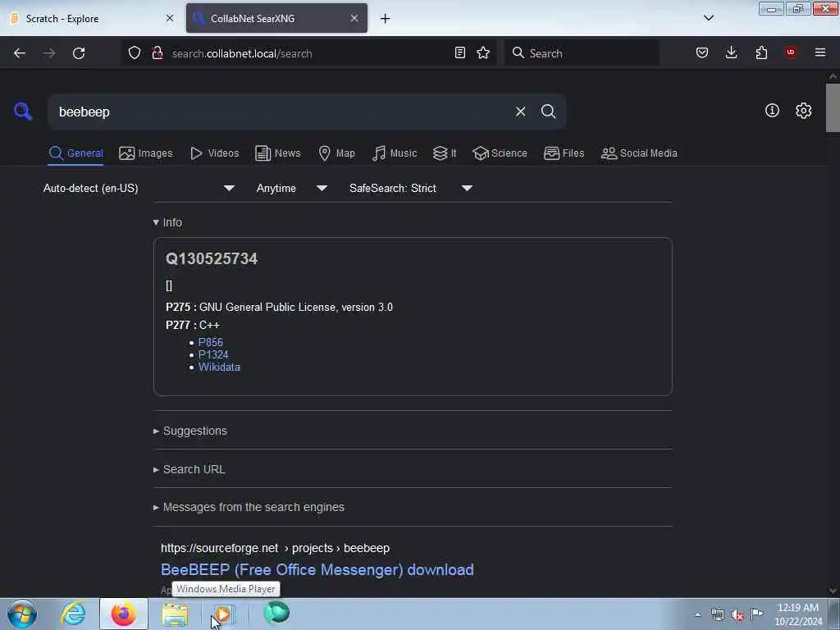
Task: Select the General search category
Action: 75,153
